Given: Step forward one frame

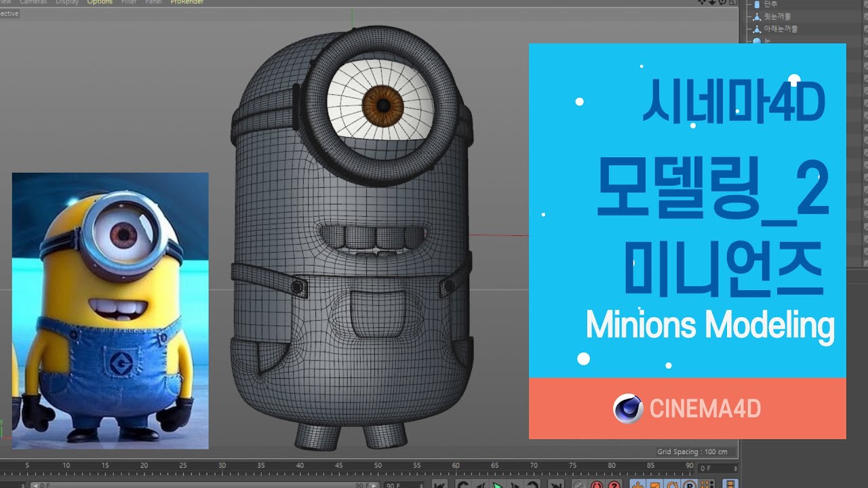Looking at the screenshot, I should click(515, 484).
